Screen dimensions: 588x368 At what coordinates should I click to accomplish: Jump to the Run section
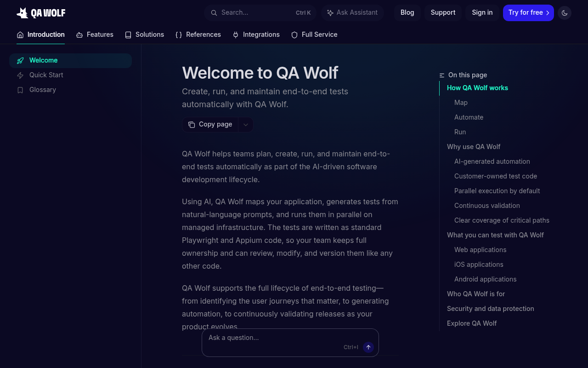click(x=460, y=132)
